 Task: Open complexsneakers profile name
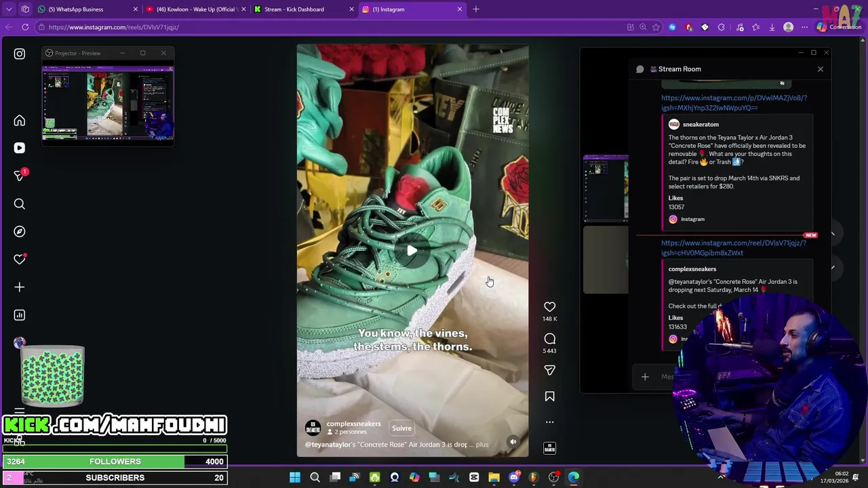tap(353, 424)
